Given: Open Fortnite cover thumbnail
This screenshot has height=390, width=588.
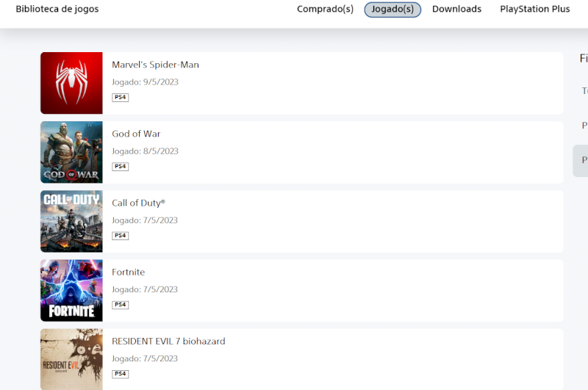Looking at the screenshot, I should tap(71, 290).
